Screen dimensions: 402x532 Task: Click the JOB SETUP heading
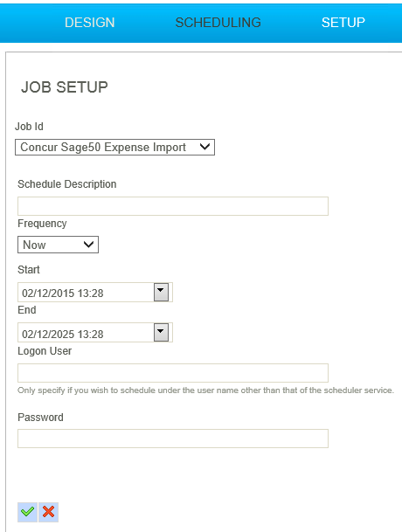[x=65, y=87]
